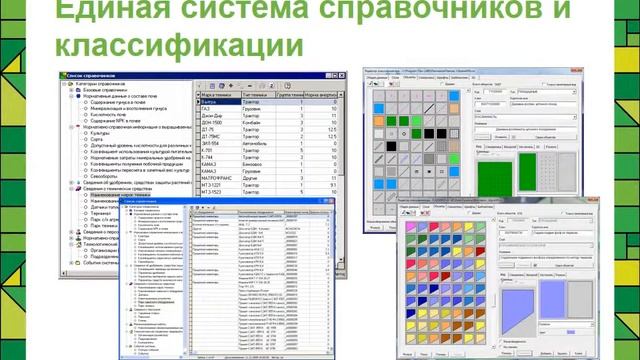This screenshot has height=360, width=640.
Task: Toggle the Только проклассифицированные checkbox in the lower editor
Action: [563, 213]
